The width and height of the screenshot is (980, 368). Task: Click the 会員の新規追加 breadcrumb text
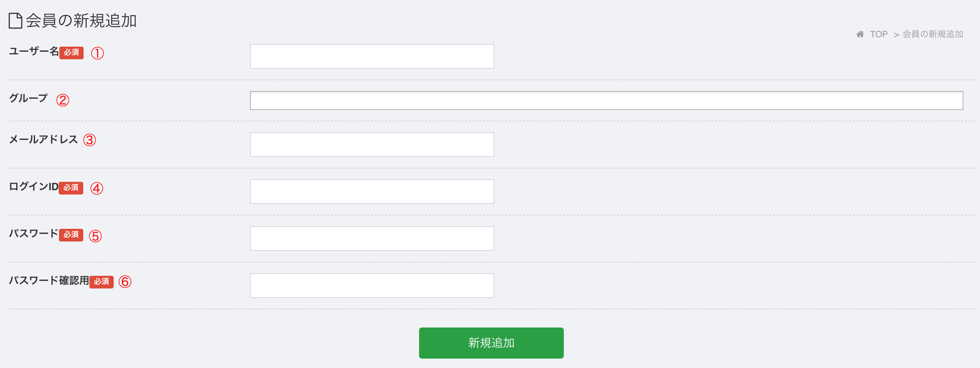(x=933, y=34)
